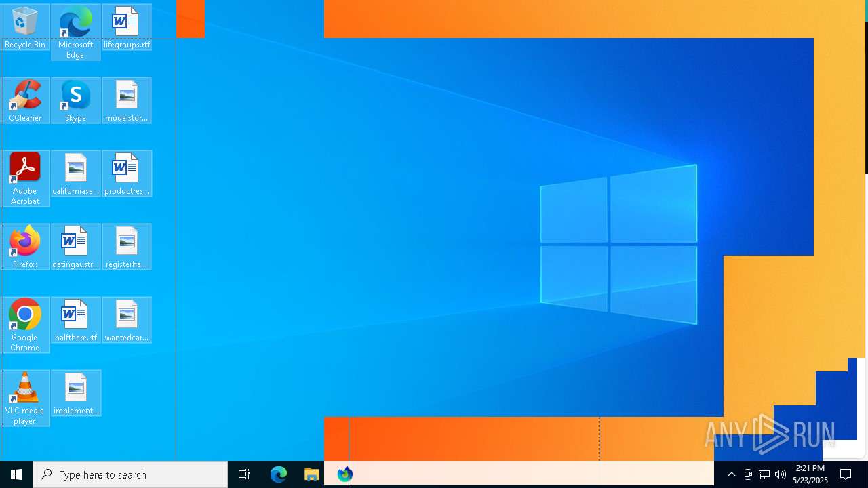
Task: Launch Microsoft Edge from the taskbar
Action: point(279,474)
